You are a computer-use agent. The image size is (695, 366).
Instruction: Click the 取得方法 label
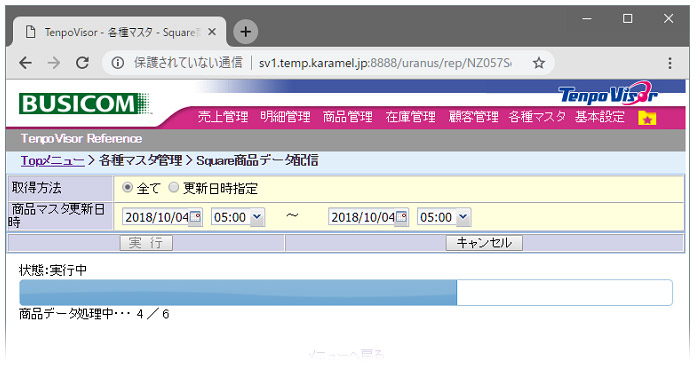37,188
